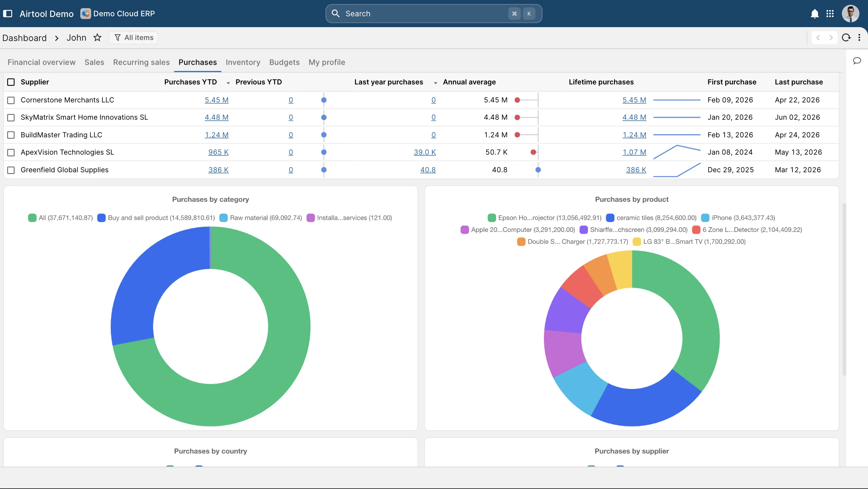Open ApexVision 1.07 M lifetime purchases link
The width and height of the screenshot is (868, 489).
(634, 152)
